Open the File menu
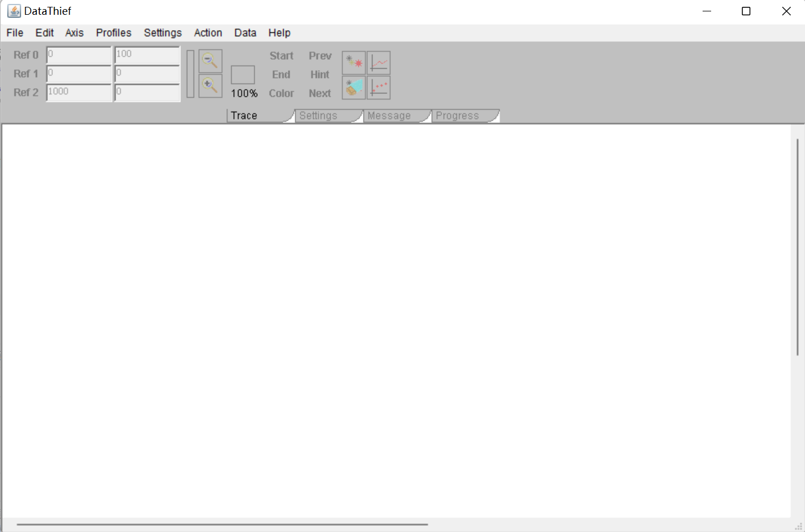Viewport: 805px width, 532px height. coord(15,32)
